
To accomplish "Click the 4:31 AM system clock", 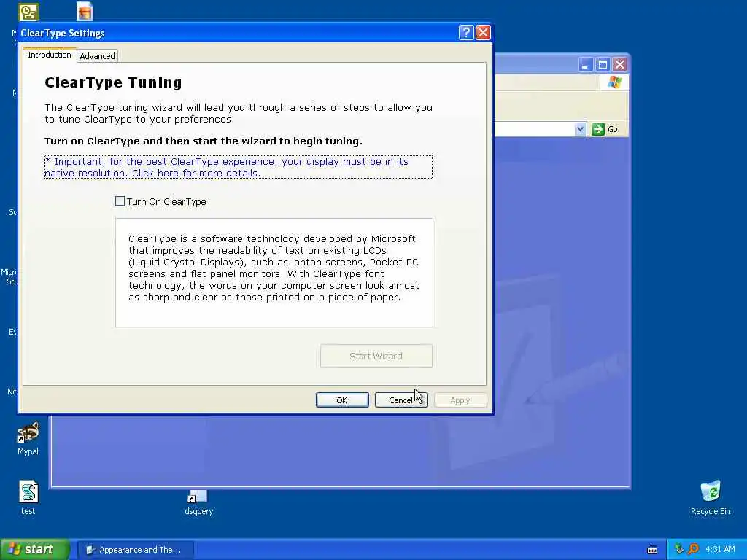I will tap(720, 550).
